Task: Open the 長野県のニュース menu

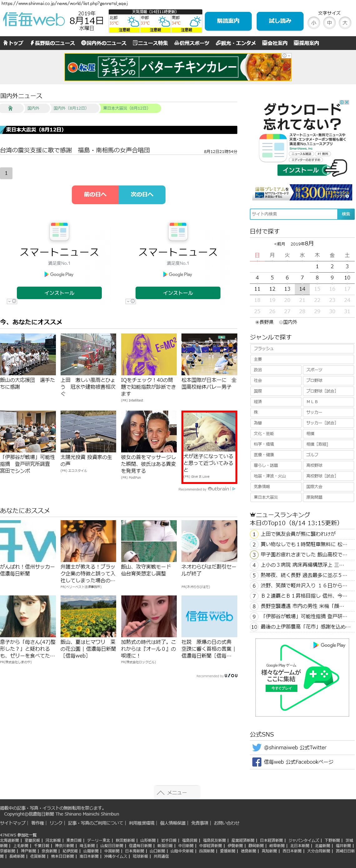Action: click(52, 43)
